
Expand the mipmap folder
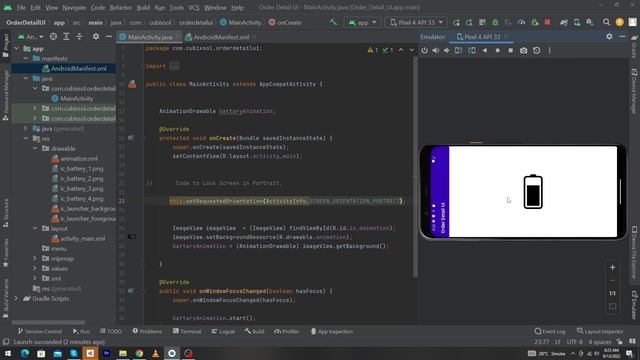[35, 259]
